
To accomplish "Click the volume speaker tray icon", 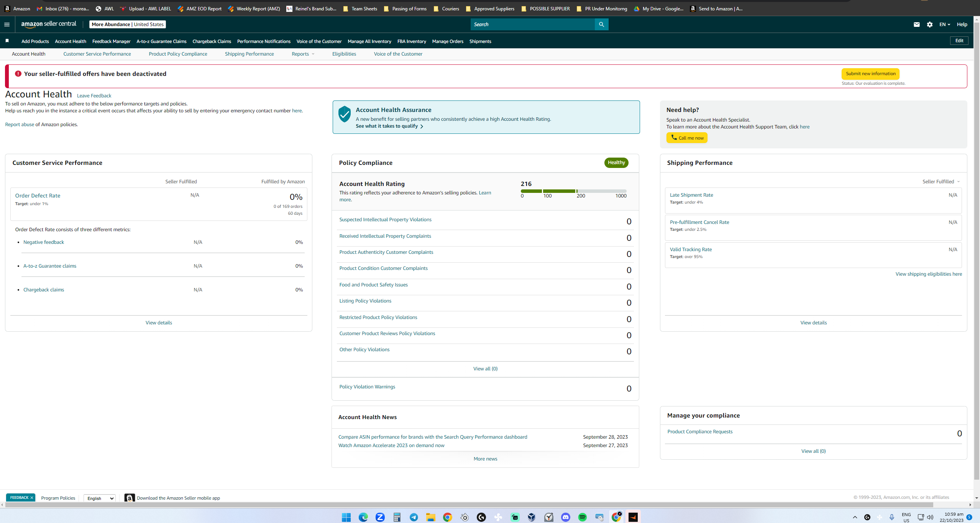I will pyautogui.click(x=930, y=517).
